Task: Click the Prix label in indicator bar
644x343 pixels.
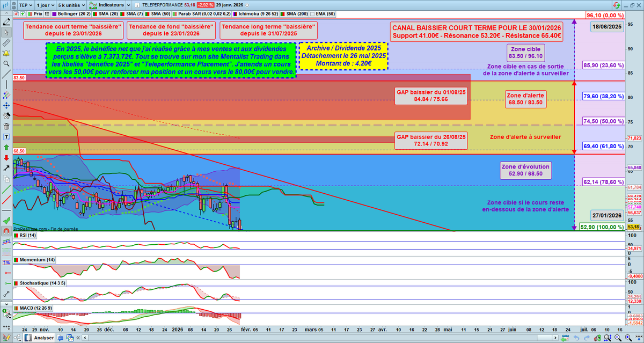Action: [x=38, y=13]
